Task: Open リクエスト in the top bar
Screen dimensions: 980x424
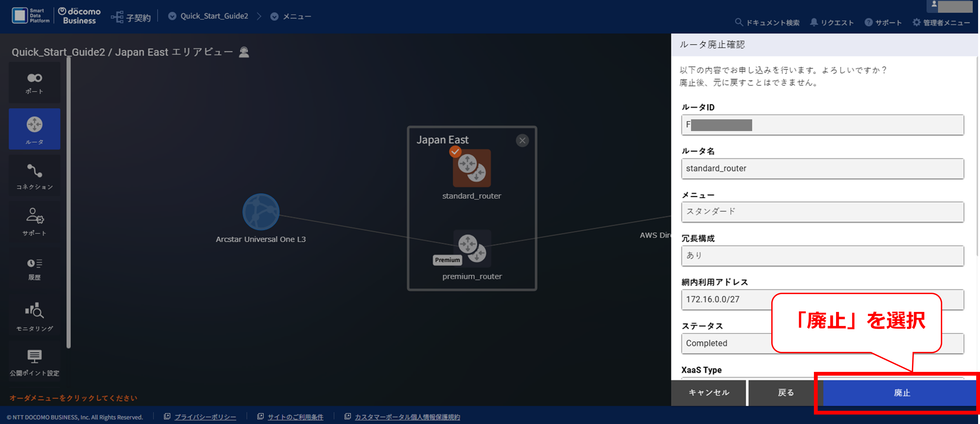Action: (832, 22)
